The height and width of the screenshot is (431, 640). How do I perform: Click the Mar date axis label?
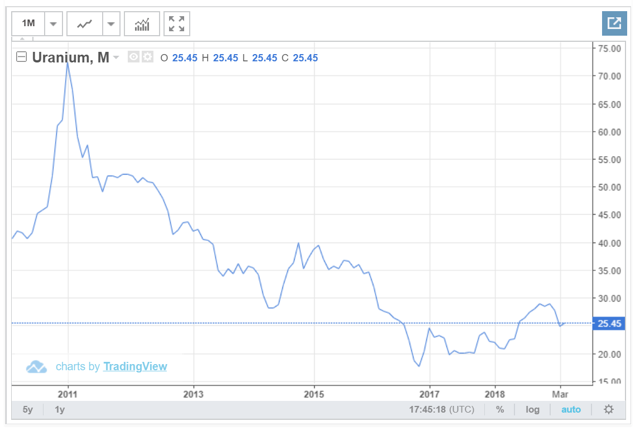(560, 394)
